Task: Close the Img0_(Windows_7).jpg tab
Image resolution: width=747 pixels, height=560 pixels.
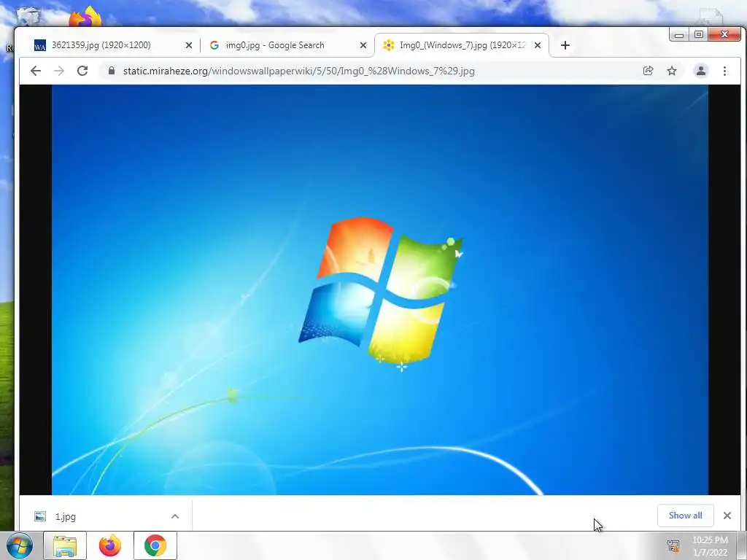Action: coord(538,45)
